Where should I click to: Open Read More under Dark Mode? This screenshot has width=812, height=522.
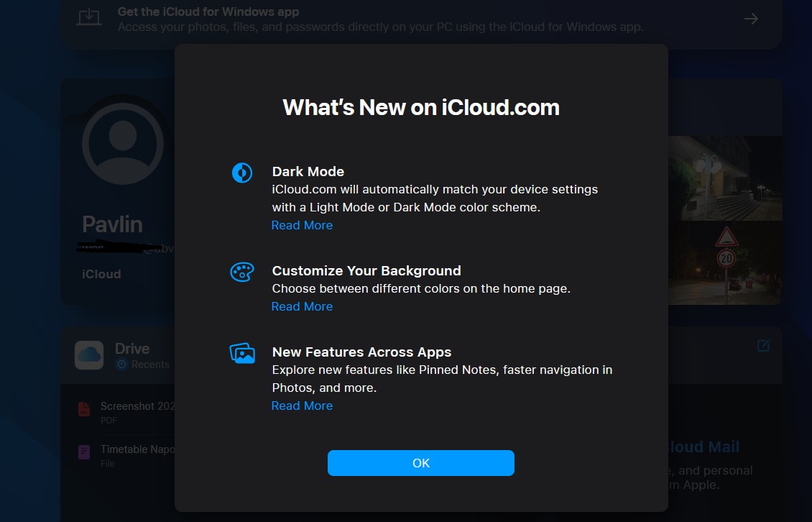(x=302, y=226)
